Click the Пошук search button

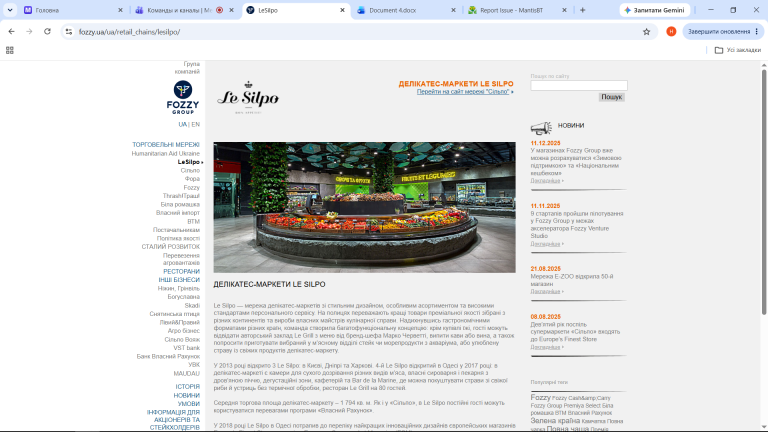pyautogui.click(x=611, y=97)
